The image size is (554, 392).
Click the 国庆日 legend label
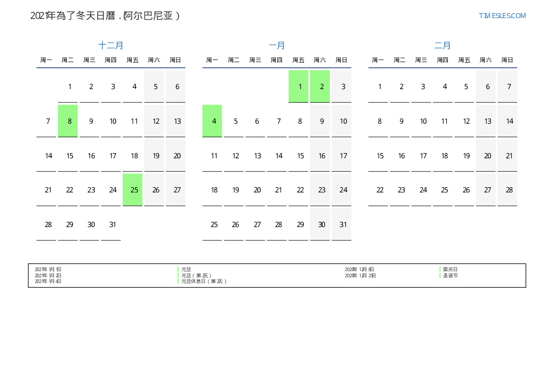450,269
